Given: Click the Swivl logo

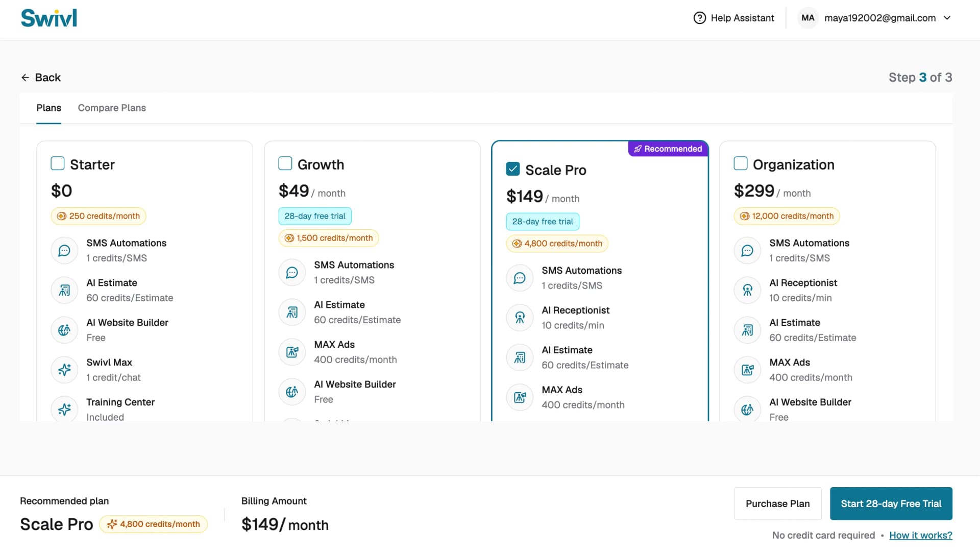Looking at the screenshot, I should coord(49,18).
